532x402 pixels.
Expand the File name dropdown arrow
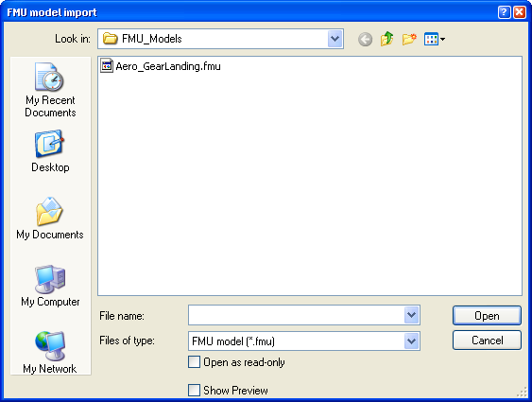pos(412,315)
